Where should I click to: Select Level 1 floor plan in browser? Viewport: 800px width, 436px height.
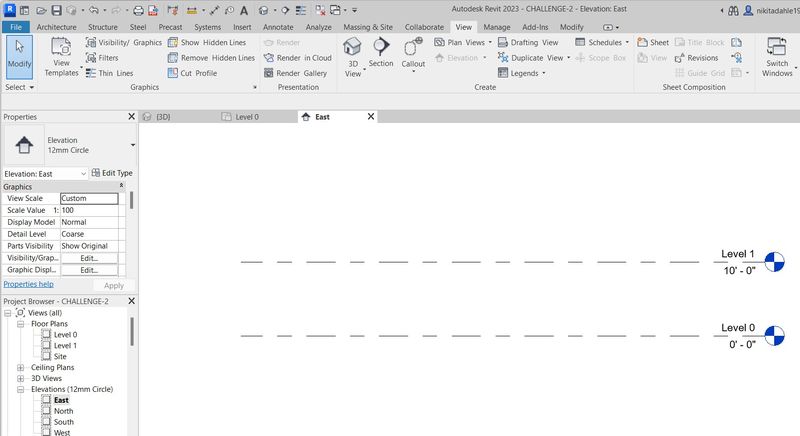(65, 346)
